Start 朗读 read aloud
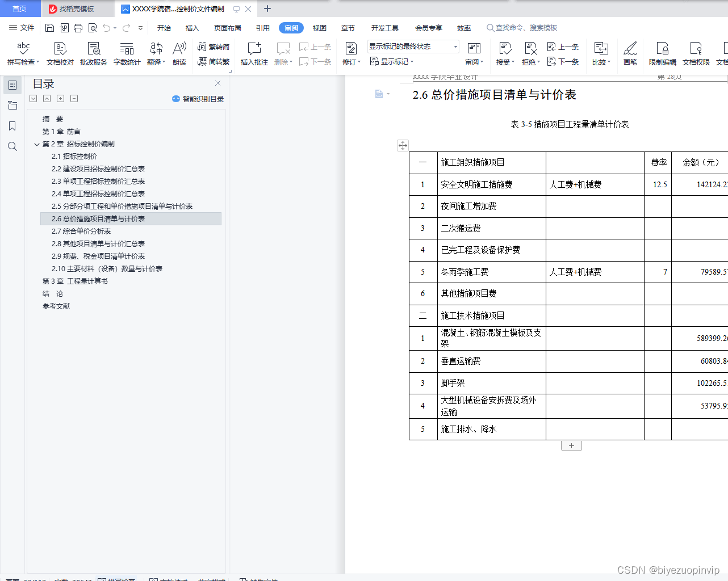This screenshot has height=581, width=728. (x=179, y=54)
